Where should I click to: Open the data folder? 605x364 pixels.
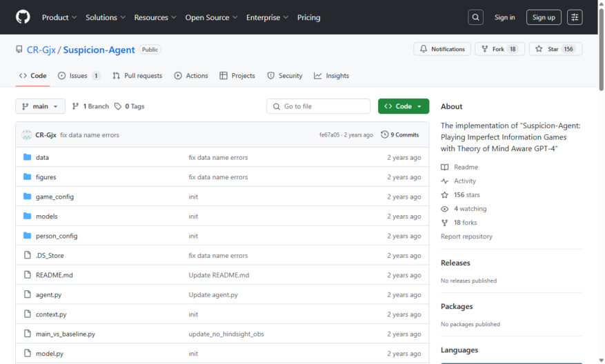pyautogui.click(x=43, y=157)
